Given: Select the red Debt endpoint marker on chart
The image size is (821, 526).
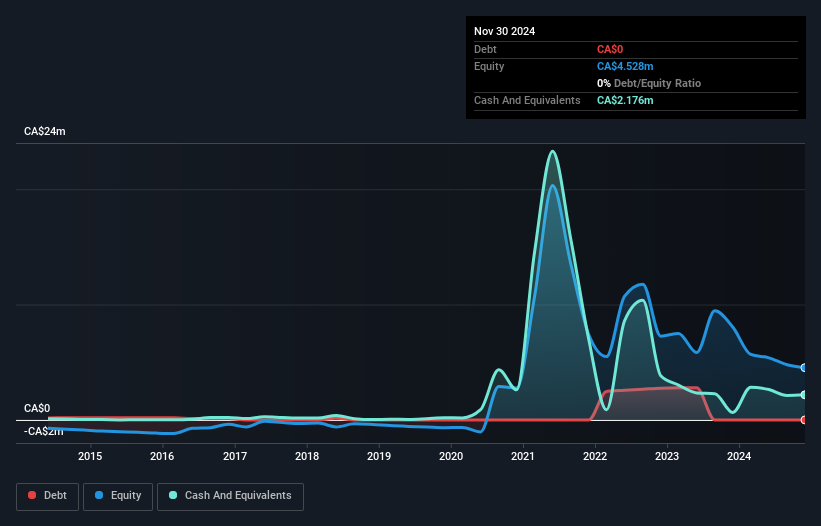Looking at the screenshot, I should click(804, 420).
